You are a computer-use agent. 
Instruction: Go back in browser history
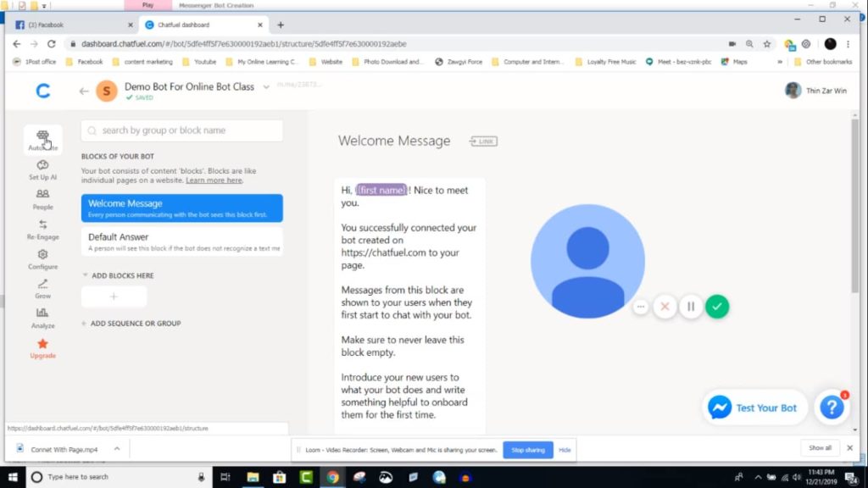pos(17,44)
